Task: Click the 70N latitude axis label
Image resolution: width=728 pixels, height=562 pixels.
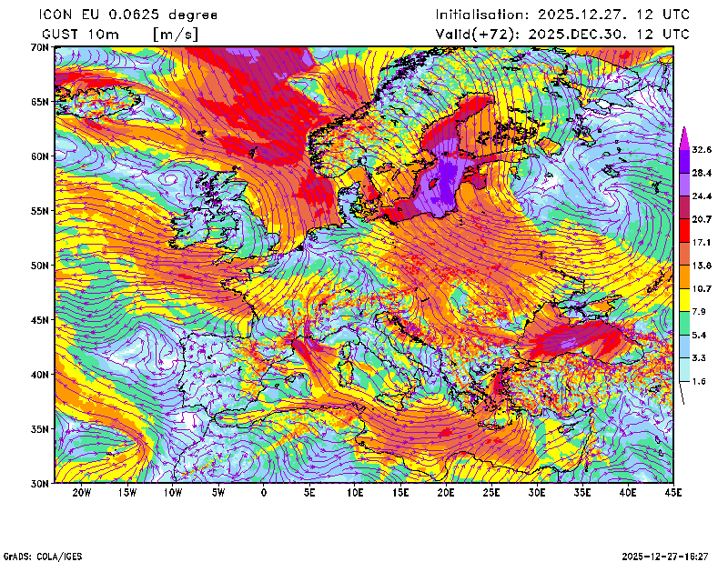Action: click(x=38, y=46)
